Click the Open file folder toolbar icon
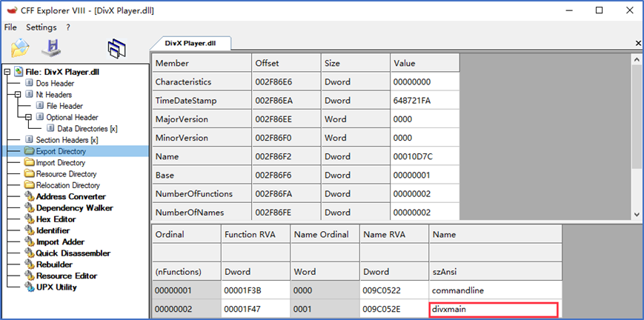644x320 pixels. click(20, 48)
